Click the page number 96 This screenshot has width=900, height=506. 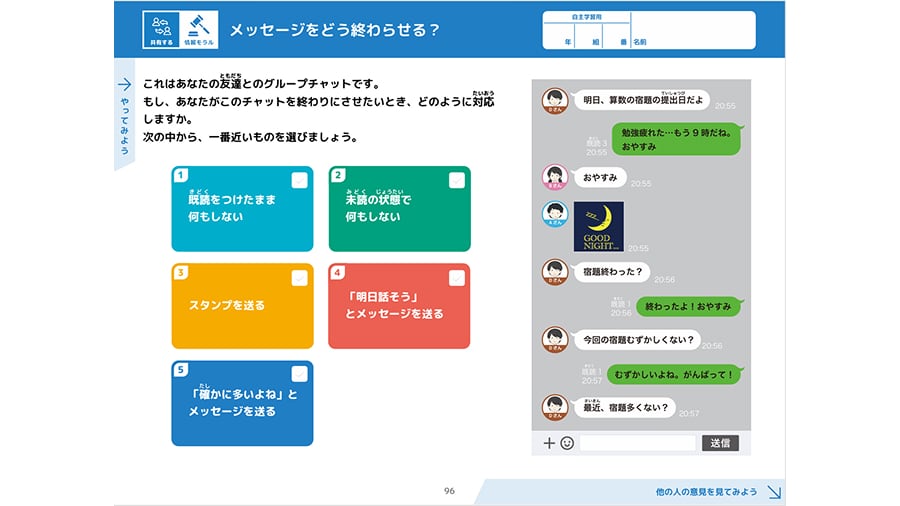click(x=449, y=491)
